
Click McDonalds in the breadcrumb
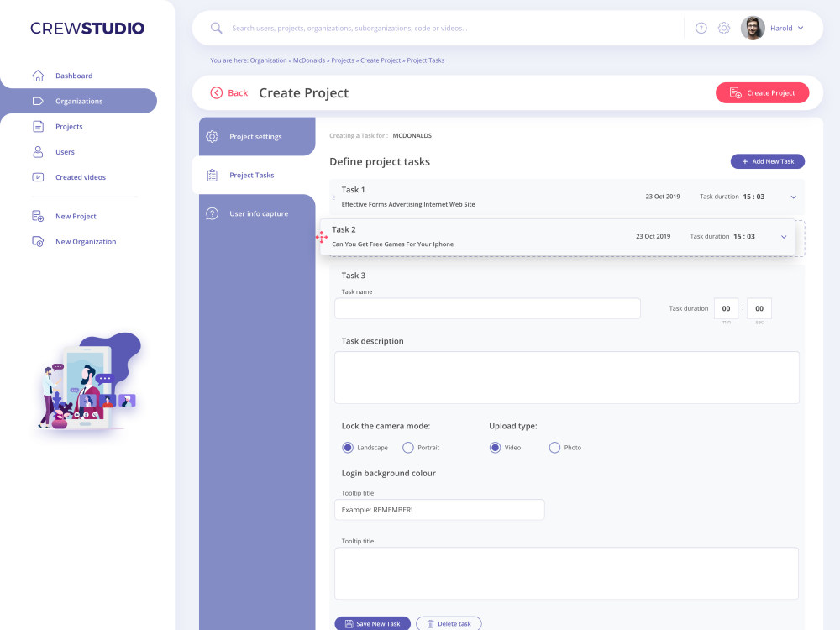[x=309, y=60]
